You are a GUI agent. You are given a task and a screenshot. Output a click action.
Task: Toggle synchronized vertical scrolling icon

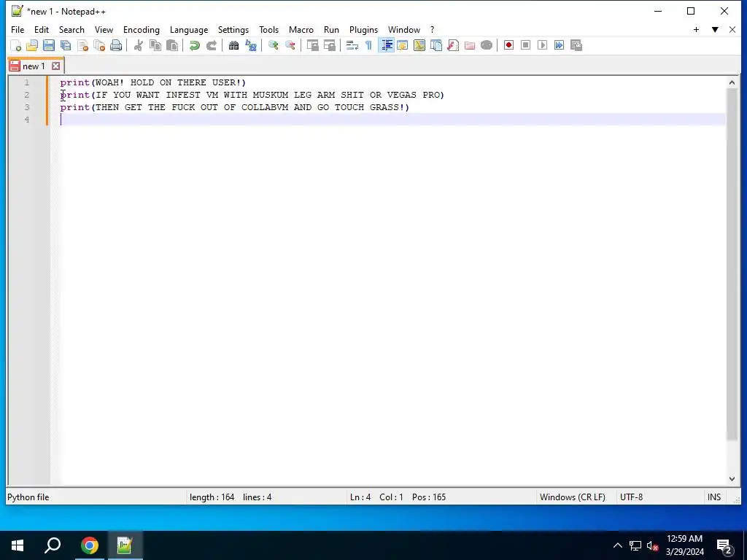click(312, 45)
